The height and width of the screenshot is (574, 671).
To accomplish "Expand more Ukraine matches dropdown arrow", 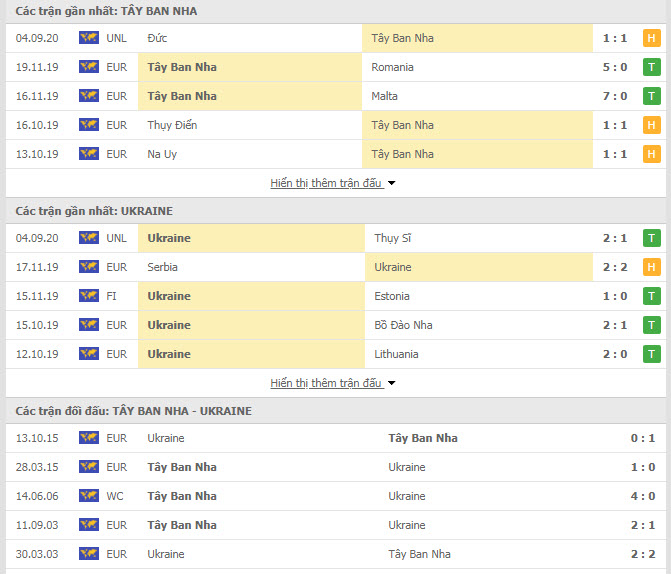I will (x=391, y=383).
